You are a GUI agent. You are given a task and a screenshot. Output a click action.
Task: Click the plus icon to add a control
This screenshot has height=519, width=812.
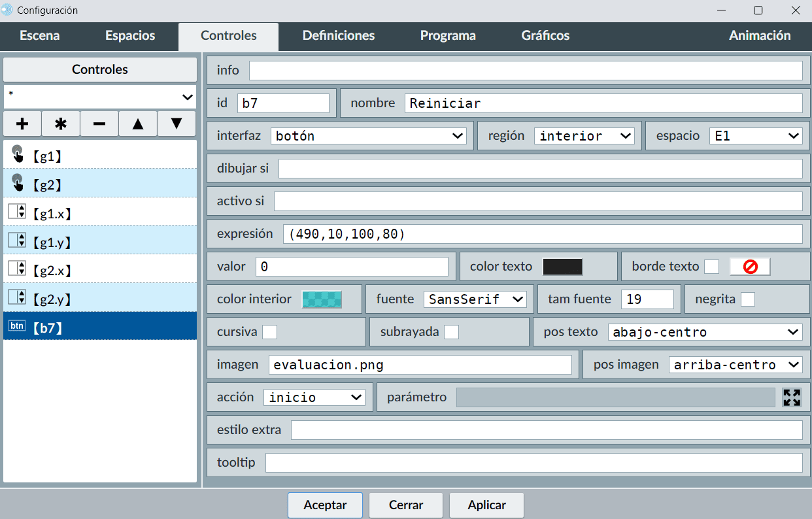[x=22, y=124]
